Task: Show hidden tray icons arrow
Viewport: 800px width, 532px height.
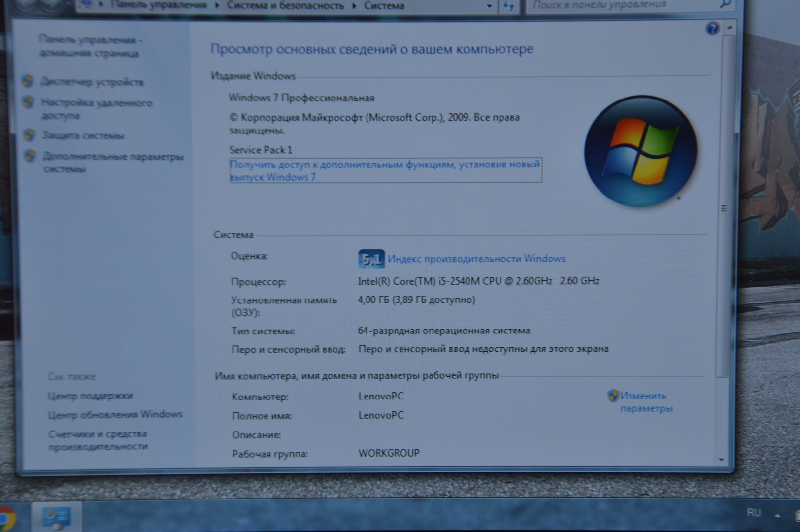Action: [778, 516]
